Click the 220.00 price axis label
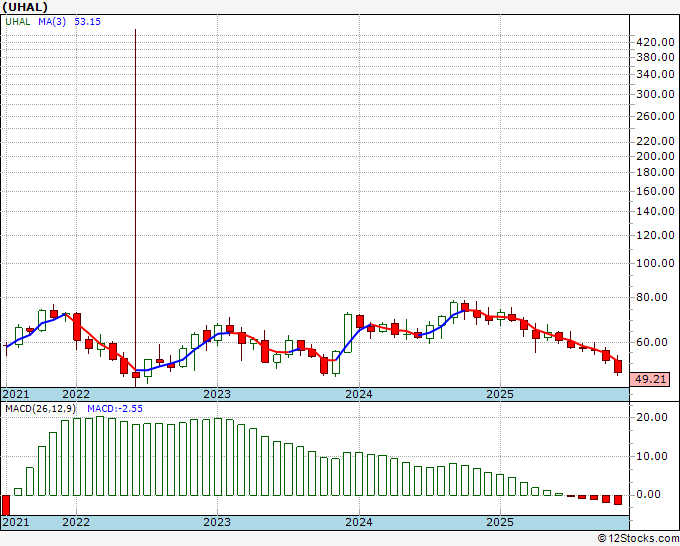Image resolution: width=680 pixels, height=546 pixels. tap(655, 141)
